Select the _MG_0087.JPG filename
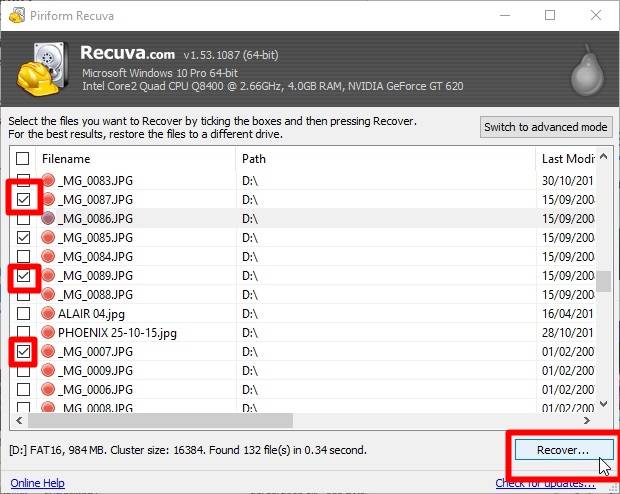 [x=95, y=200]
